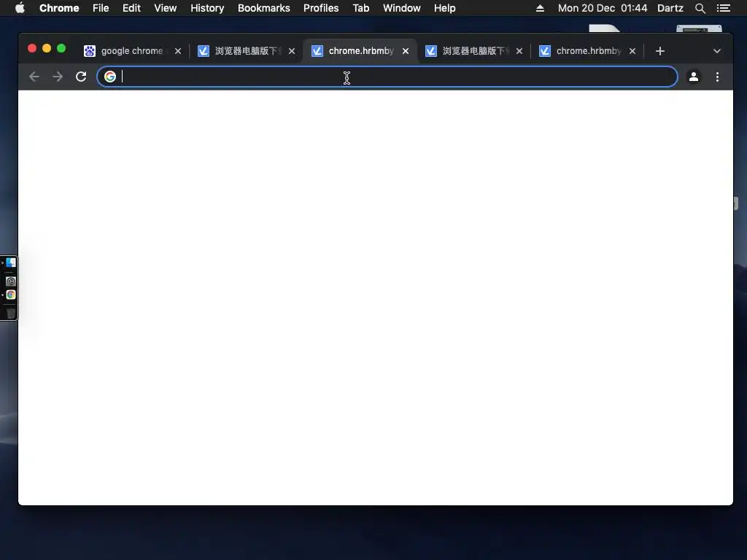Reload the current page
Viewport: 747px width, 560px height.
coord(81,77)
